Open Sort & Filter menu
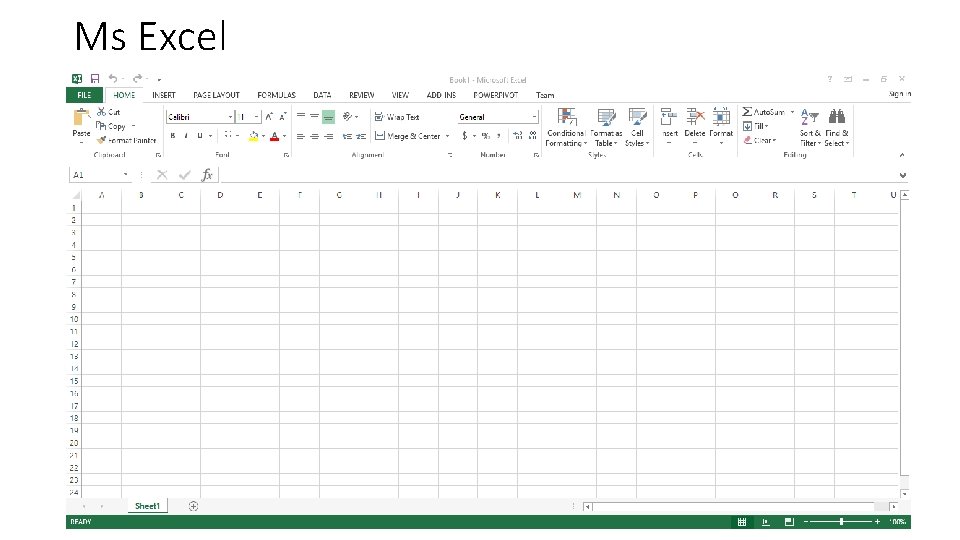The width and height of the screenshot is (960, 540). [810, 127]
